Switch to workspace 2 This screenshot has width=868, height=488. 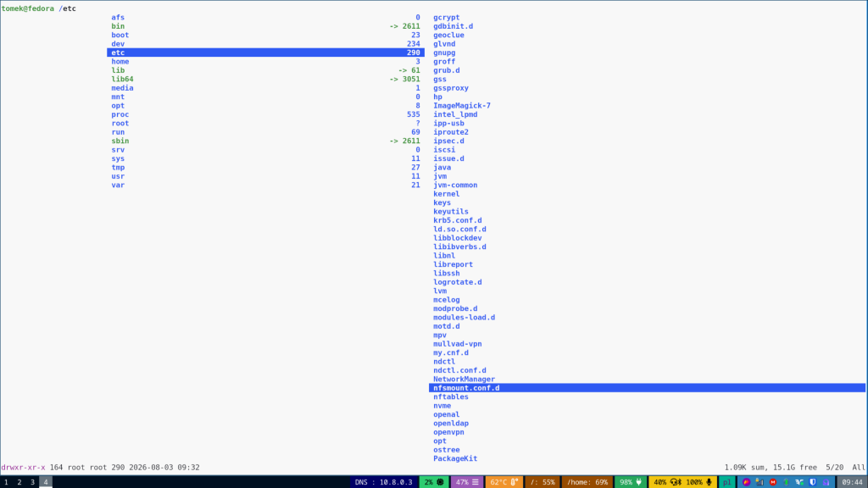click(x=19, y=482)
